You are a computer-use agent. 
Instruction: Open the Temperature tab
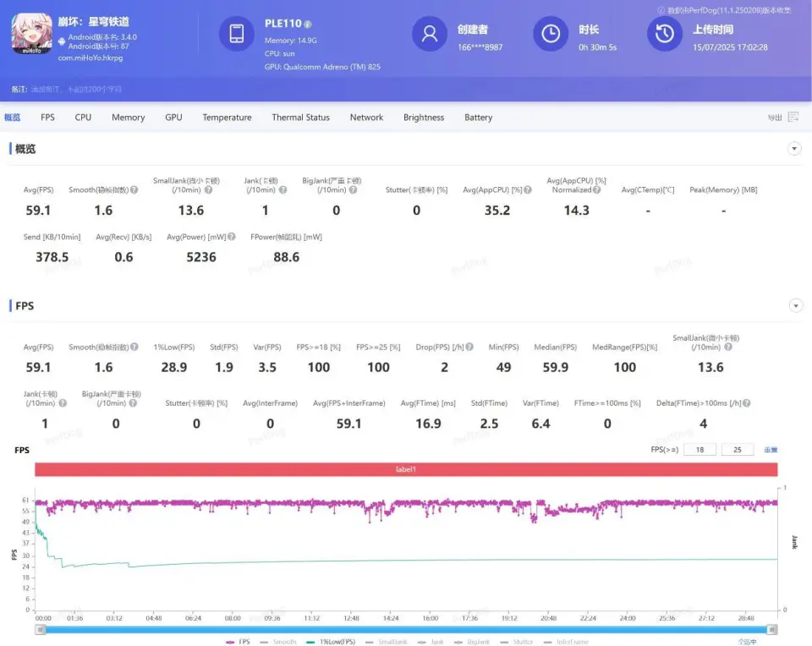coord(227,118)
